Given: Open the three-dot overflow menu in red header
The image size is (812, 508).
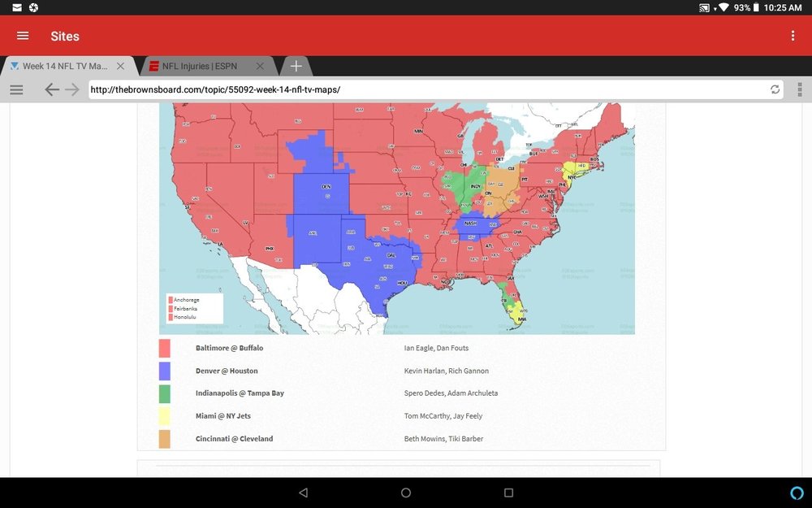Looking at the screenshot, I should tap(793, 36).
